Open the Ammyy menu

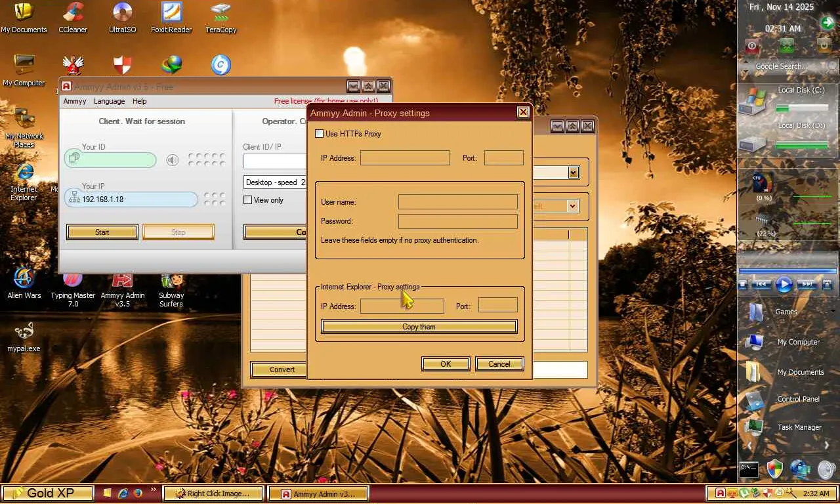(x=75, y=101)
